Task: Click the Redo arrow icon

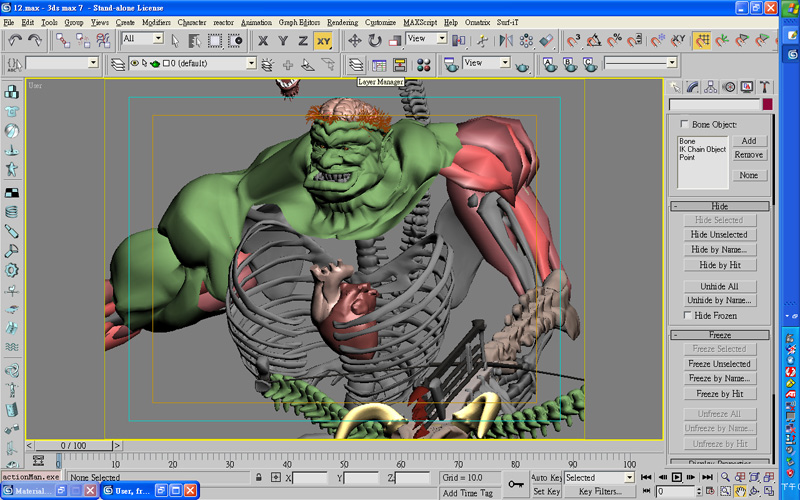Action: click(35, 40)
